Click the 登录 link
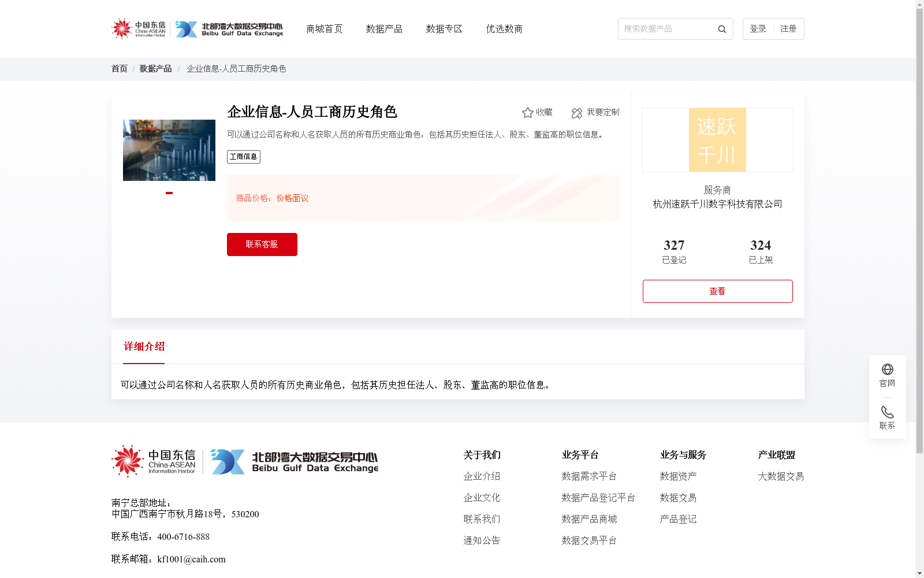Screen dimensions: 924x578 coord(758,29)
